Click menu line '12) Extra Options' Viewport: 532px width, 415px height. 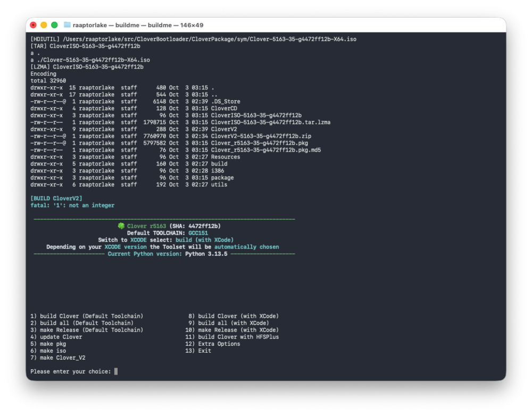click(213, 344)
